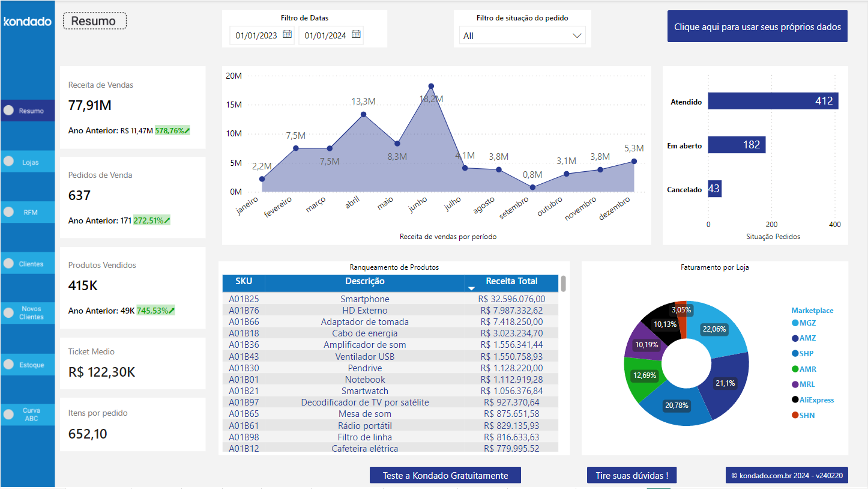Click the kondado logo

[27, 21]
